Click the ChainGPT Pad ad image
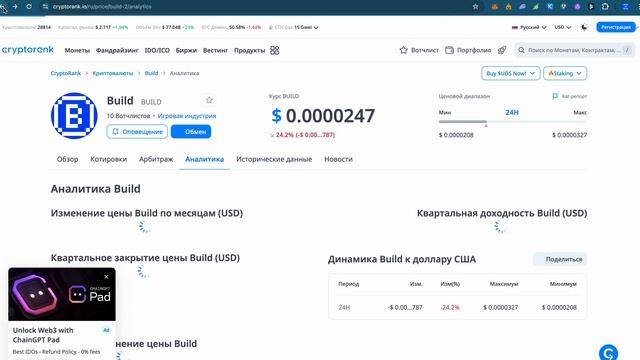 click(62, 294)
